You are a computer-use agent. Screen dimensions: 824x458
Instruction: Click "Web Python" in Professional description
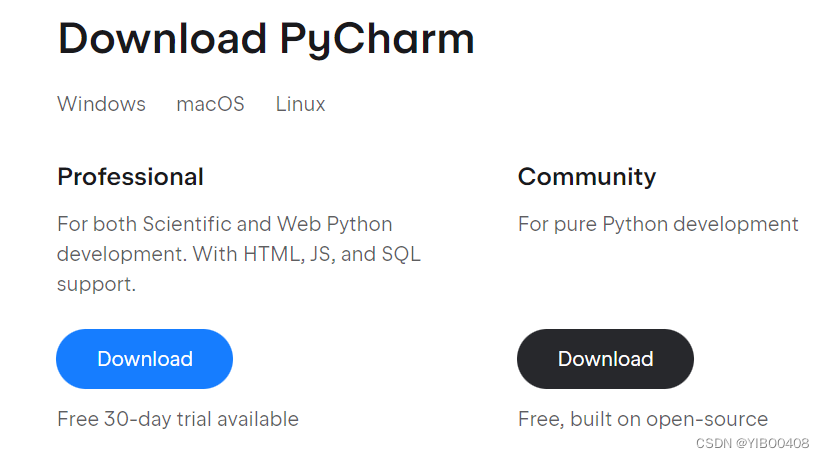(x=334, y=224)
